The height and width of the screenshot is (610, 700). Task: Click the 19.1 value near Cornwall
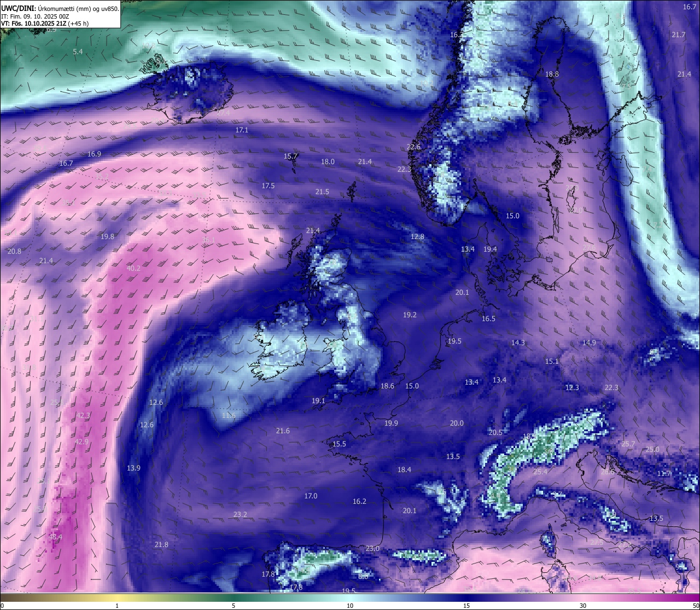click(318, 400)
